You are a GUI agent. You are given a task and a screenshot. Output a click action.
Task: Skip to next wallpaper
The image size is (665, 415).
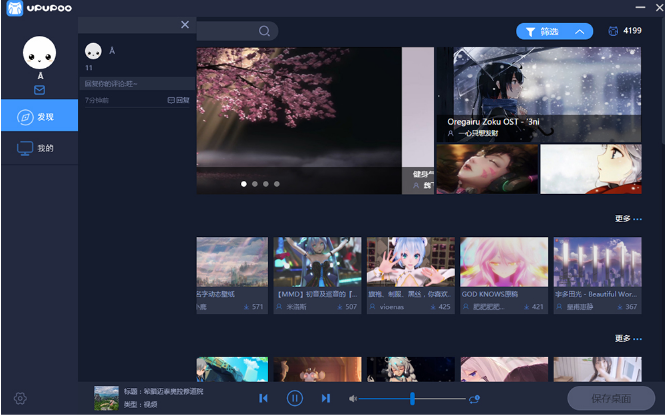(x=325, y=398)
